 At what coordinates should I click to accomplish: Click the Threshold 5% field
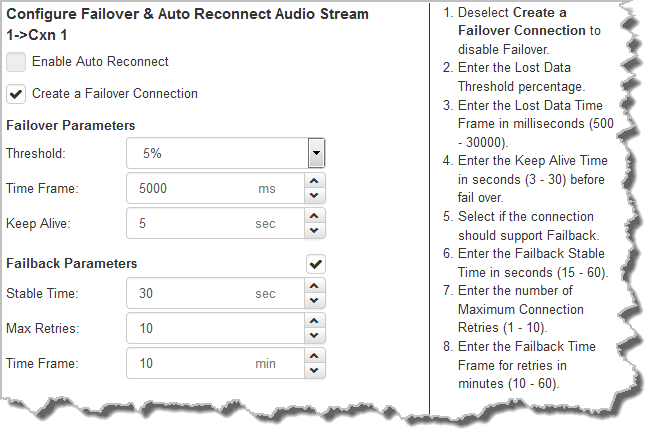pyautogui.click(x=215, y=154)
